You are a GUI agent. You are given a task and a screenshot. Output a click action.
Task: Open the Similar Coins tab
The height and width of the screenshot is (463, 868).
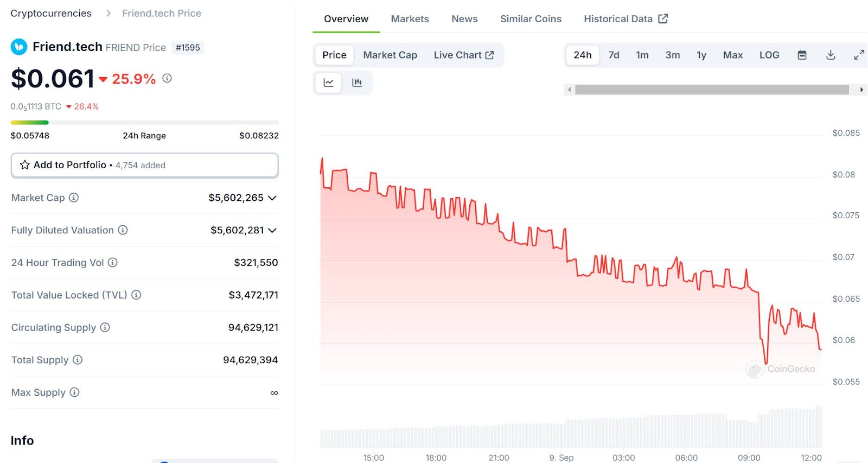coord(531,19)
